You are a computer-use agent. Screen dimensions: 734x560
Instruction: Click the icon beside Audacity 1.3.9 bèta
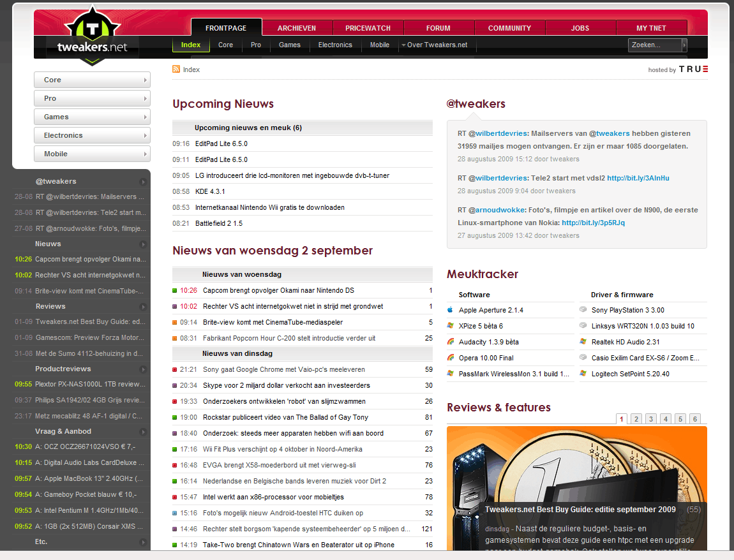(451, 341)
